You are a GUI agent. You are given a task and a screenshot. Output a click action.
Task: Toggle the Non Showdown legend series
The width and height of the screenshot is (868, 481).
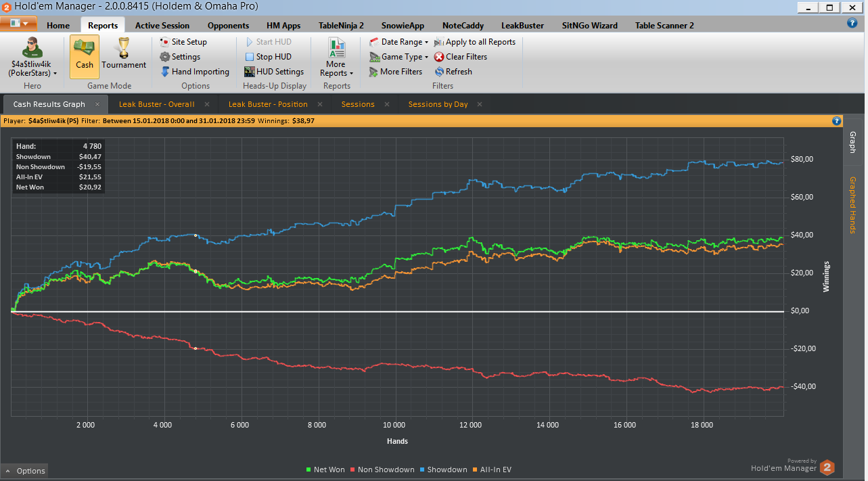[x=382, y=469]
